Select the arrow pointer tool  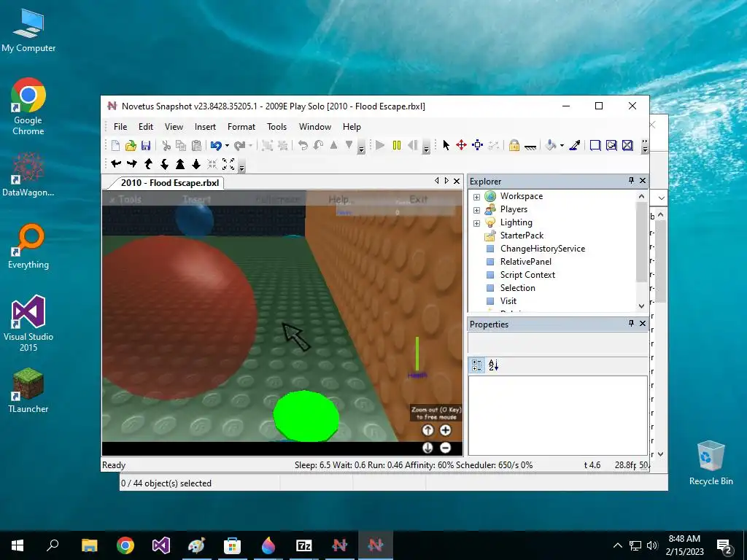tap(446, 145)
